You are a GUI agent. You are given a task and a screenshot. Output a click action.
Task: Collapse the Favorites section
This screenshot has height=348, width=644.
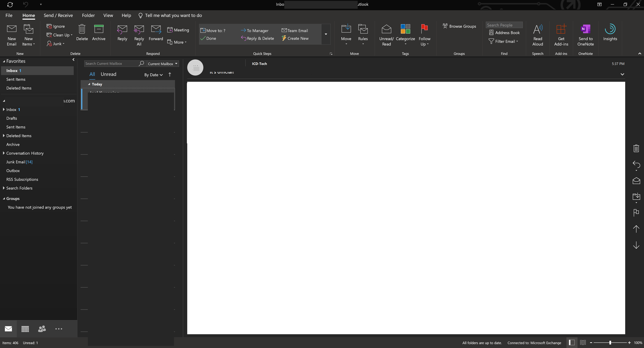click(x=4, y=61)
